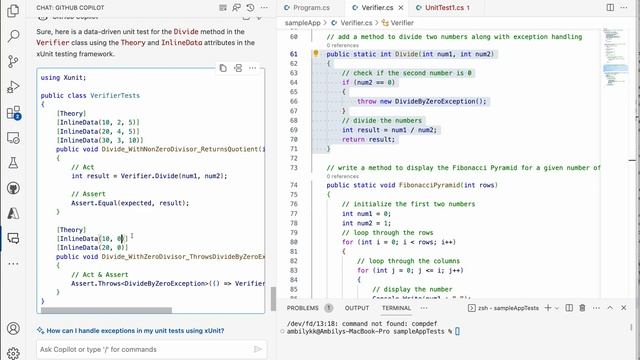Clear the Copilot chat session
The image size is (640, 360).
223,7
